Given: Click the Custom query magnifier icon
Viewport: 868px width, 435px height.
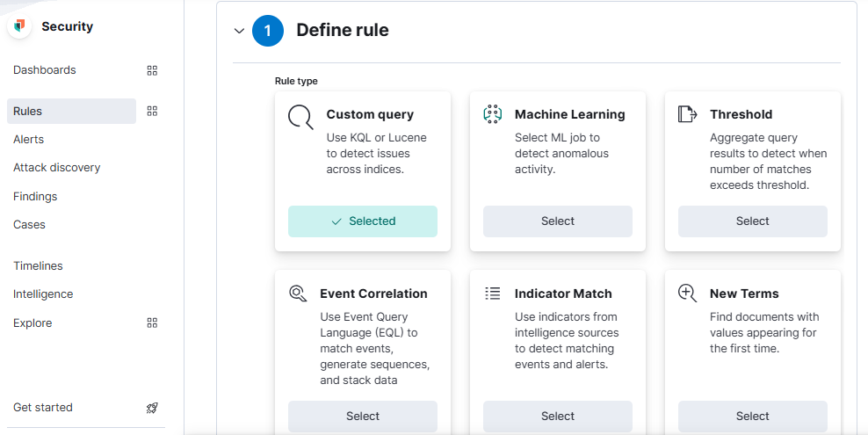Looking at the screenshot, I should [x=300, y=117].
